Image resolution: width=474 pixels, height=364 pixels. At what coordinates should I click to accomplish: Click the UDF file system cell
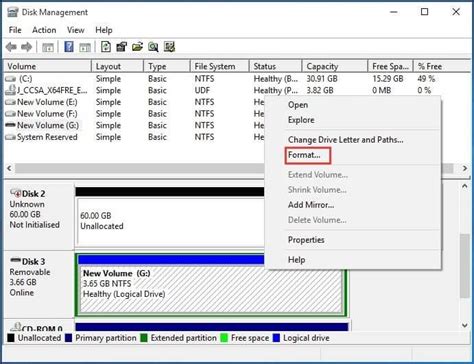(x=202, y=90)
